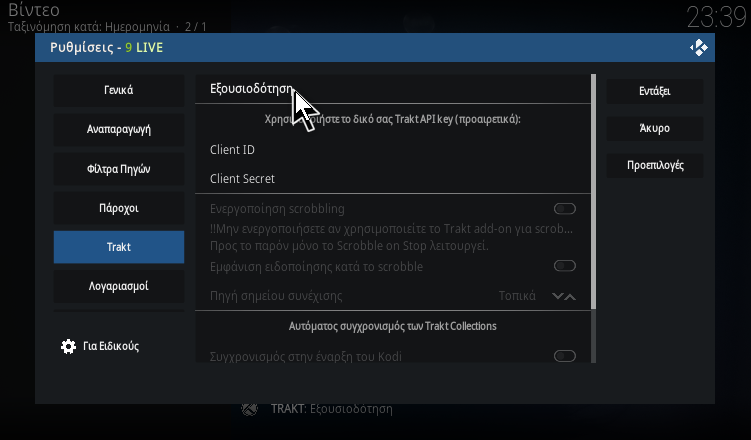
Task: Toggle the Ενεργοποίηση scrobbling switch
Action: coord(565,209)
